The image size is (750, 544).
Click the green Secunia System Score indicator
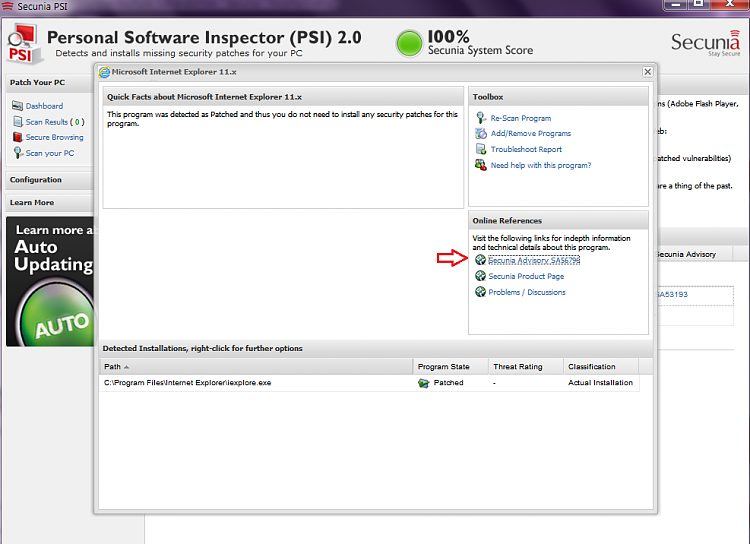(409, 44)
